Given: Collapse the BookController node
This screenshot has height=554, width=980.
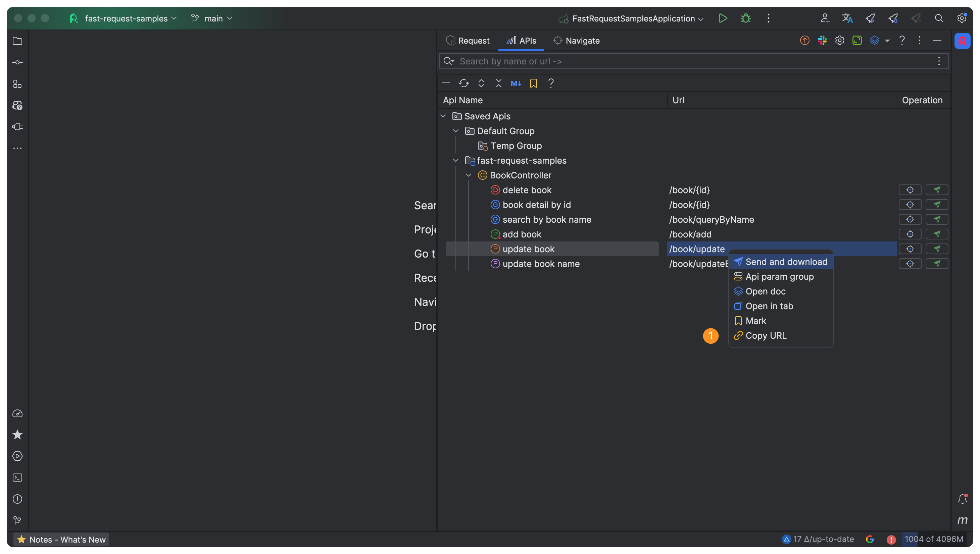Looking at the screenshot, I should pos(469,175).
